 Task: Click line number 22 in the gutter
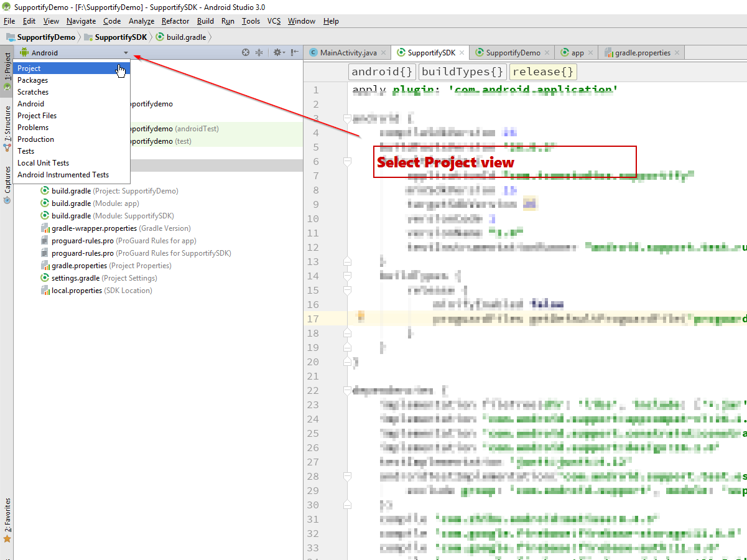[312, 390]
